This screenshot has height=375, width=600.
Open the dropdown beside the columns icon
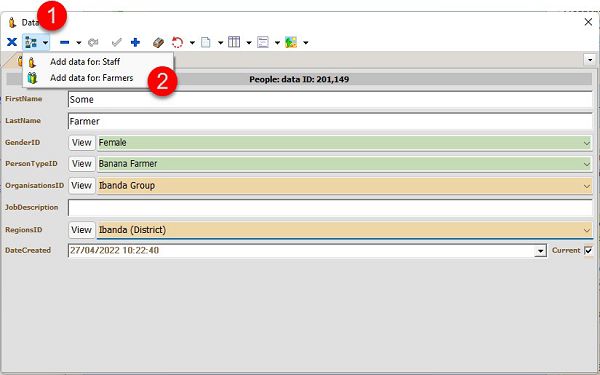click(249, 42)
